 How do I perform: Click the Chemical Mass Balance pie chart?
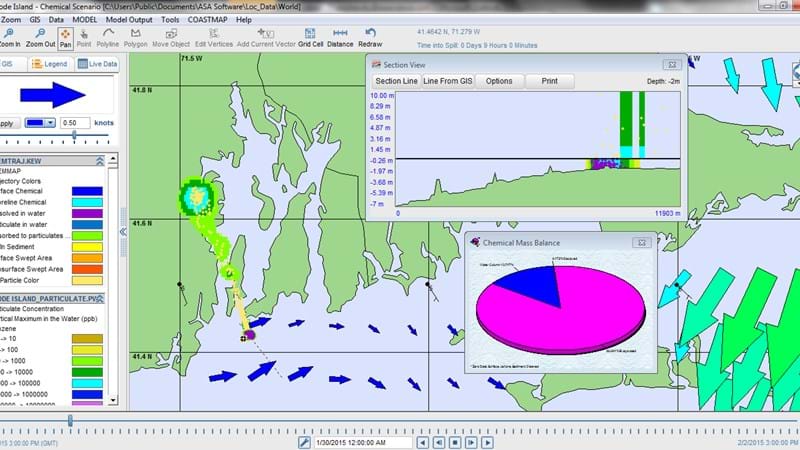(561, 310)
